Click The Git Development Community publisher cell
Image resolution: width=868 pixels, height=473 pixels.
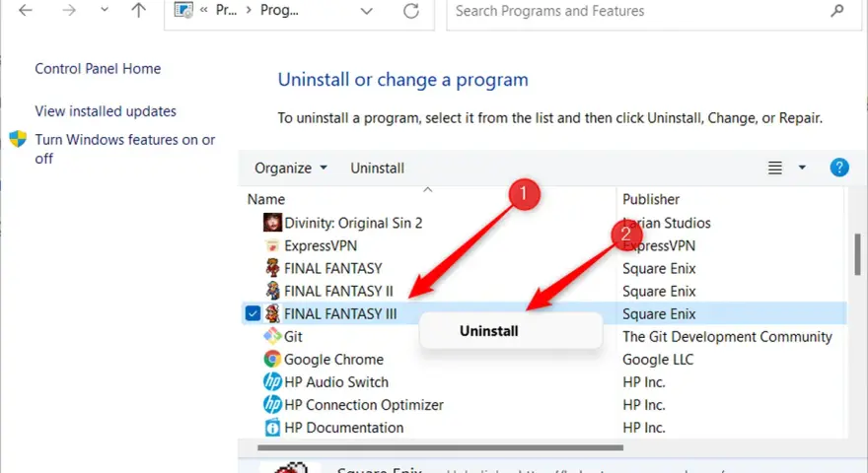point(727,336)
